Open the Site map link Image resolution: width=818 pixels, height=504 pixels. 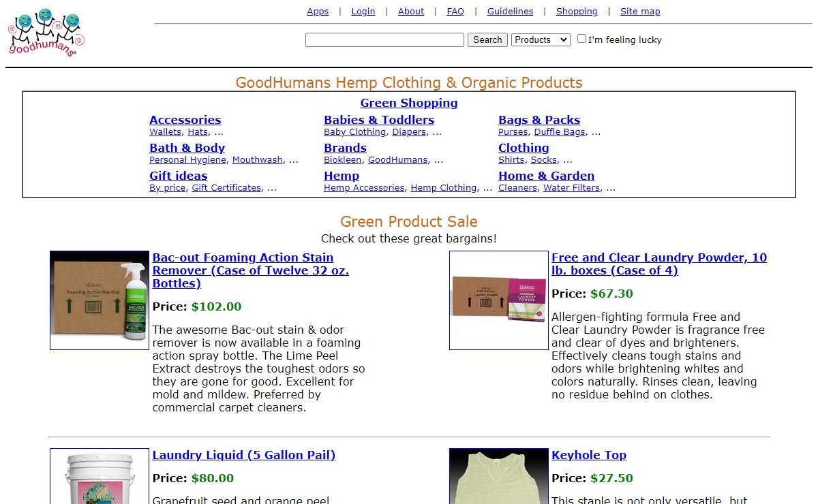point(640,12)
